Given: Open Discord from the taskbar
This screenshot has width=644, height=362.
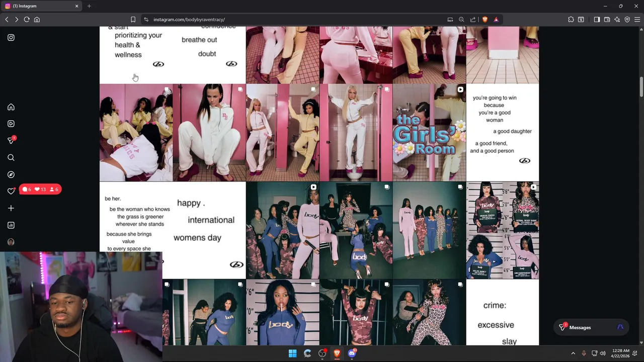Looking at the screenshot, I should click(352, 353).
